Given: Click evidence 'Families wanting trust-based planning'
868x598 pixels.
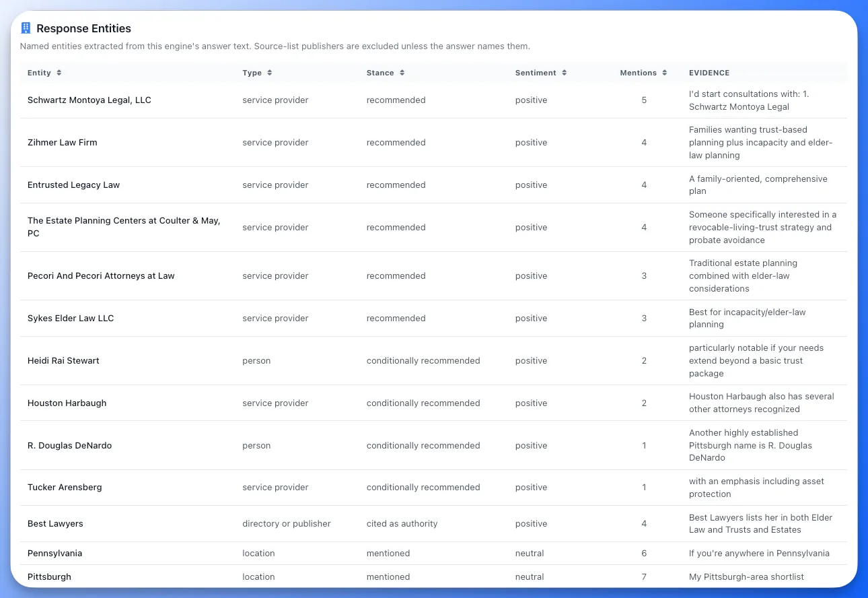Looking at the screenshot, I should click(761, 143).
